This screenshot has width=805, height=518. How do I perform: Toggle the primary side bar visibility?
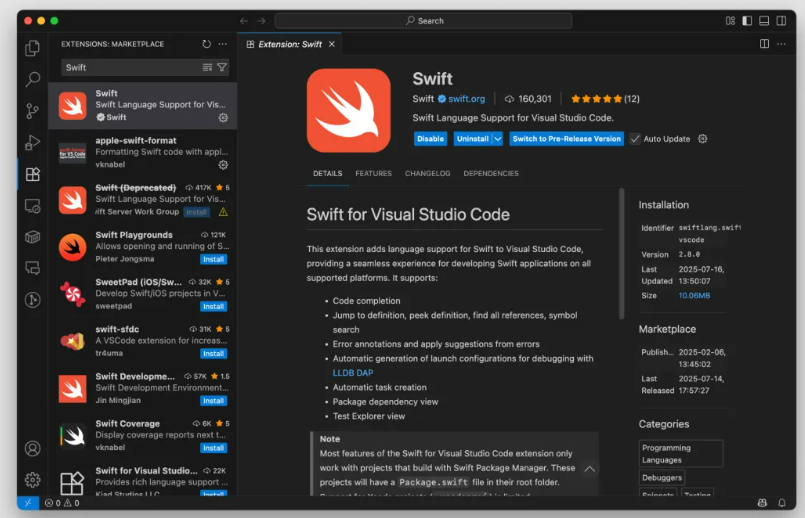(747, 21)
